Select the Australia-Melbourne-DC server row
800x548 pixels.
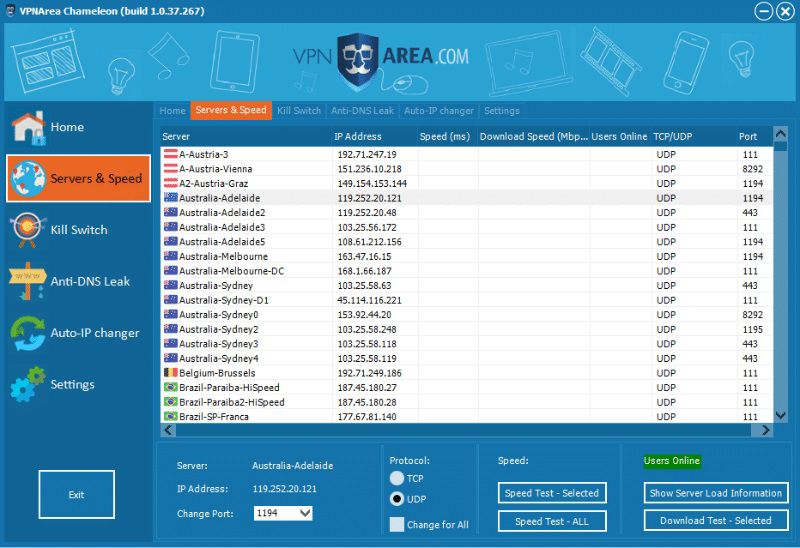click(467, 271)
